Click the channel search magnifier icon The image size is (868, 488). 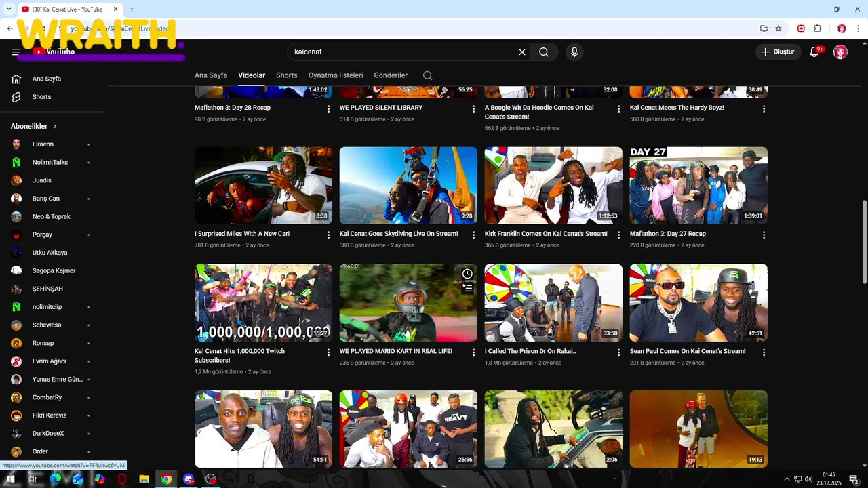[427, 75]
